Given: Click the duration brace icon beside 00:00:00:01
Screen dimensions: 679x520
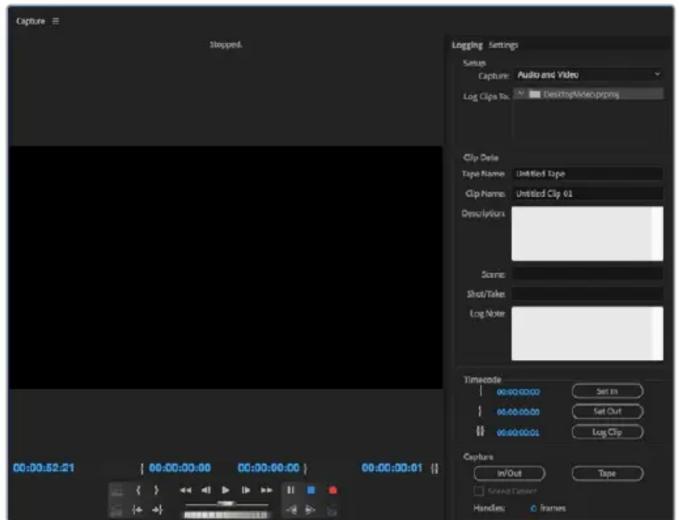Looking at the screenshot, I should (435, 468).
